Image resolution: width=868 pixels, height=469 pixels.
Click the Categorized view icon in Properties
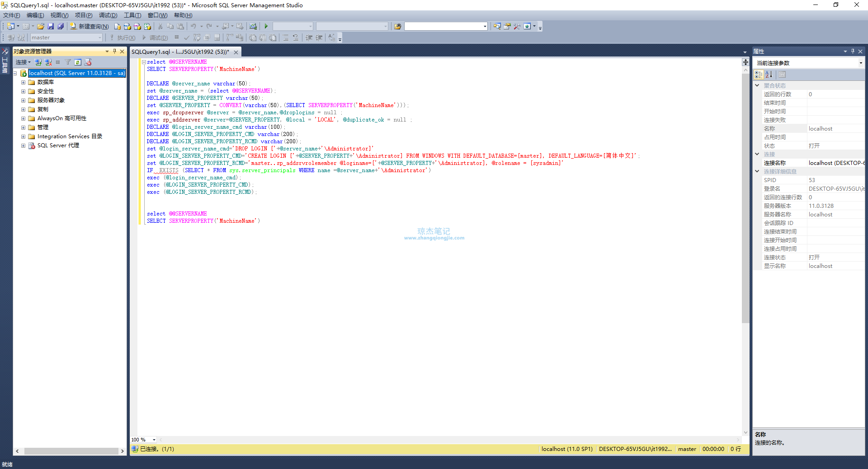click(x=759, y=75)
